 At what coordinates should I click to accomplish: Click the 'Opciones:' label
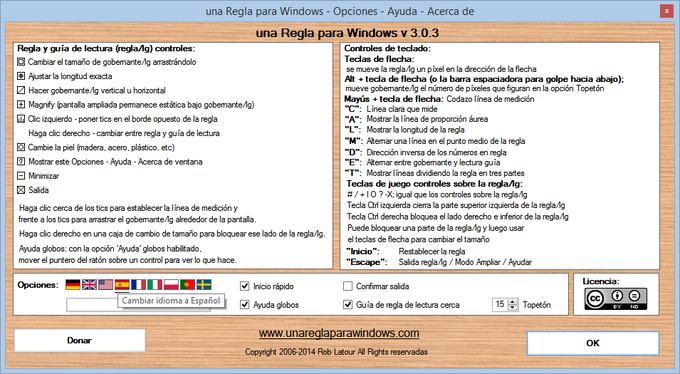pyautogui.click(x=38, y=285)
